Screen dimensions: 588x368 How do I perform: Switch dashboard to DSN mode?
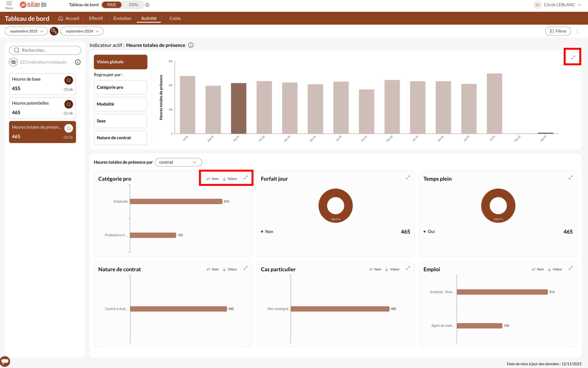pos(133,5)
